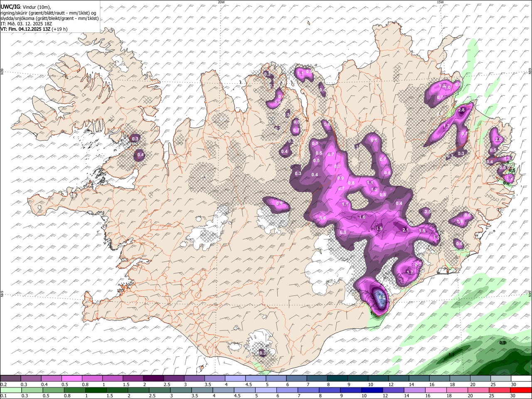Pick the darkest green rain swatch labeled 1
Image resolution: width=532 pixels, height=399 pixels.
pos(96,390)
